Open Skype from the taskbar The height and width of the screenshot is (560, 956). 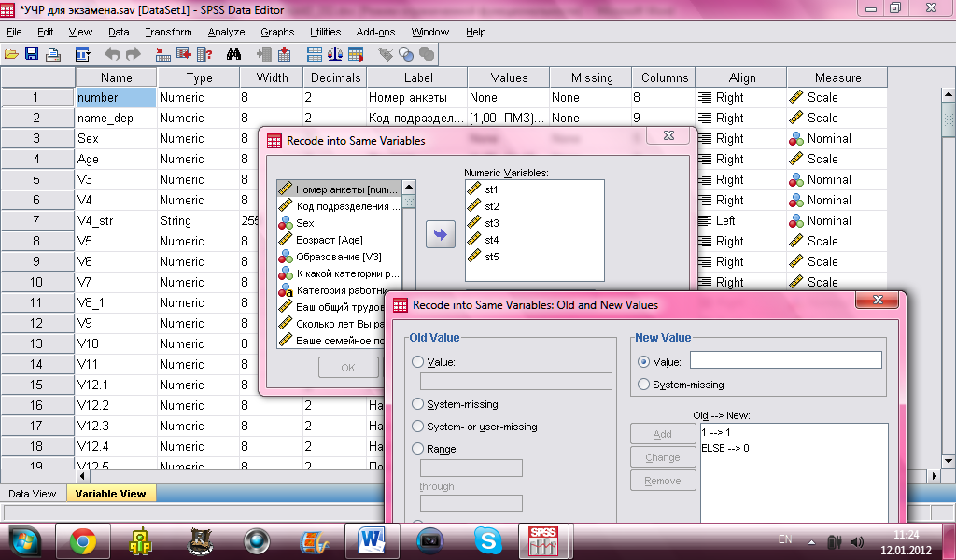(487, 541)
